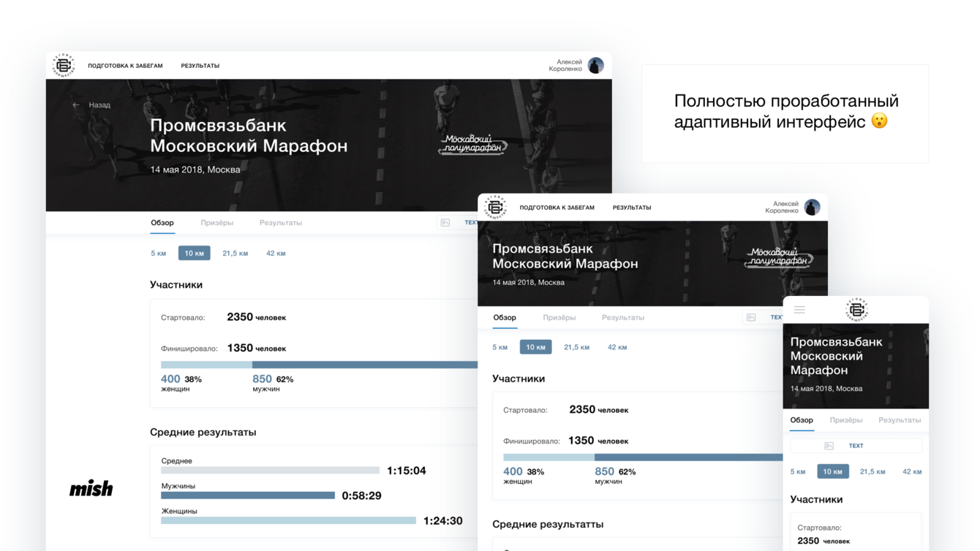980x551 pixels.
Task: Click the Стартовало 2350 value in the tablet mockup
Action: click(598, 409)
